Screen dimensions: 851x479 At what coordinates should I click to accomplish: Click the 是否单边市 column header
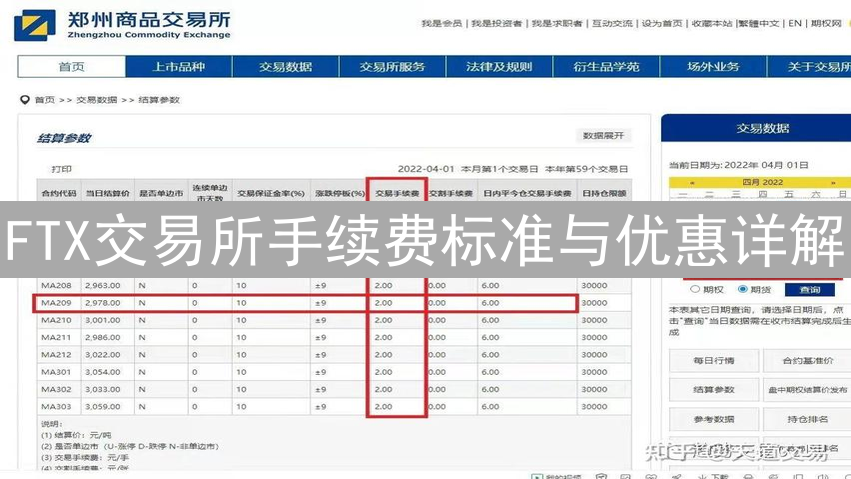pos(161,193)
